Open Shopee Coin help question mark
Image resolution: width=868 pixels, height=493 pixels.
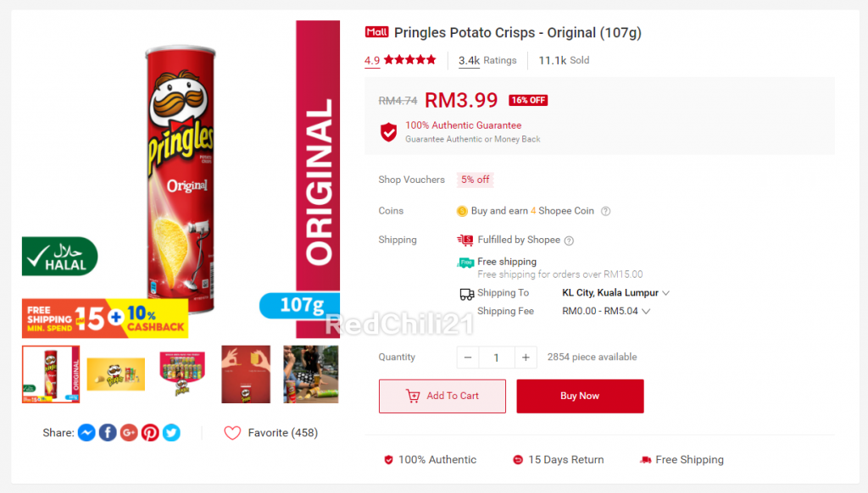[605, 211]
